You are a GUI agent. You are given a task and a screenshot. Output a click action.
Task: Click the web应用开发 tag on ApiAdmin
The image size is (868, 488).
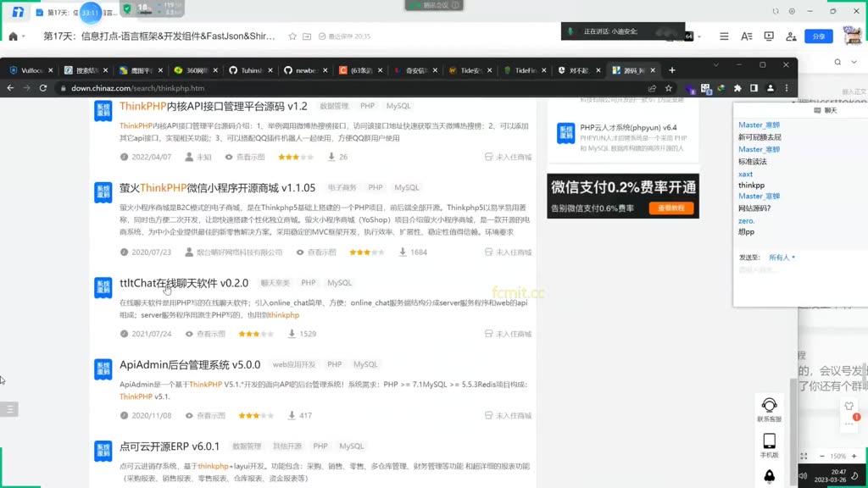tap(294, 364)
